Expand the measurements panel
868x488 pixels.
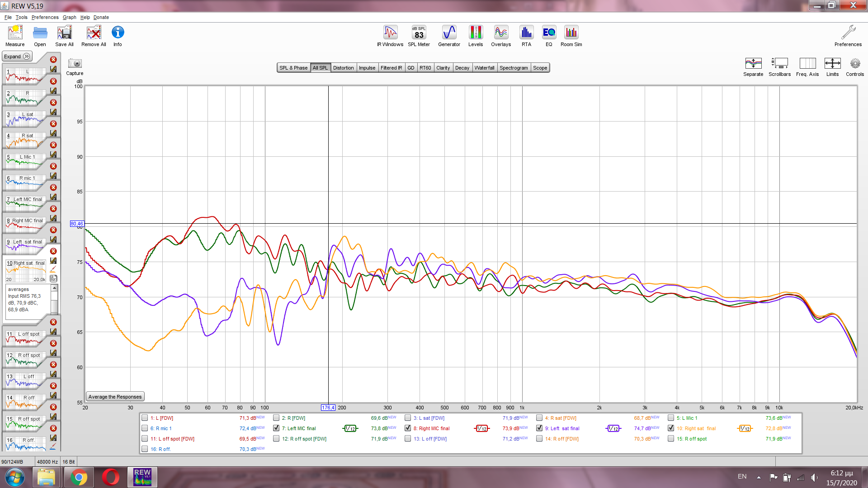click(x=17, y=56)
